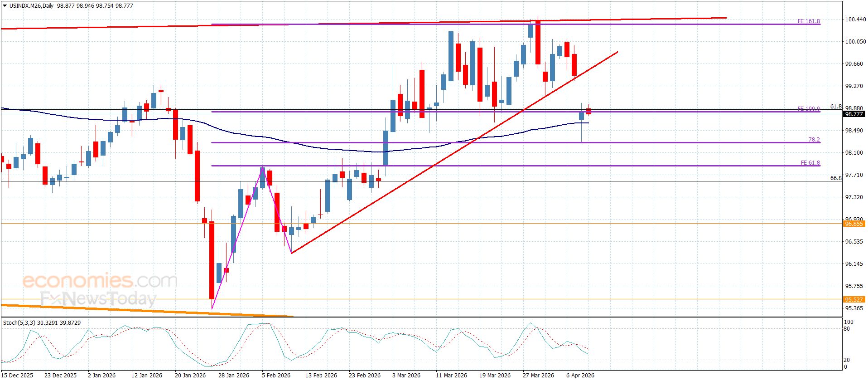The height and width of the screenshot is (381, 868).
Task: Click the orange 95.527 price tag
Action: coord(854,299)
